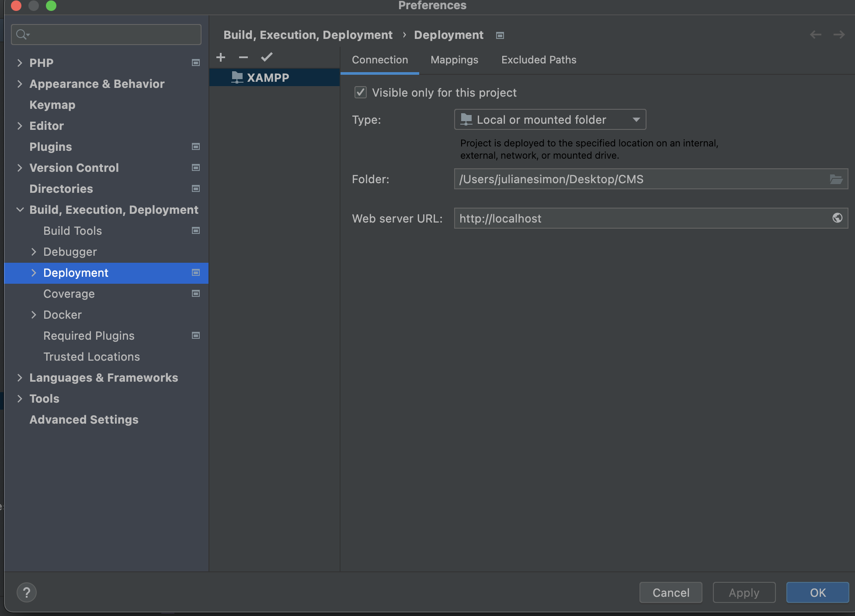Select Required Plugins settings

[x=89, y=336]
